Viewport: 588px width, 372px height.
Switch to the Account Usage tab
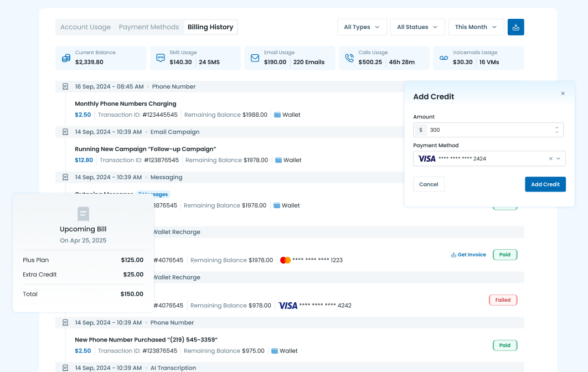(x=85, y=27)
